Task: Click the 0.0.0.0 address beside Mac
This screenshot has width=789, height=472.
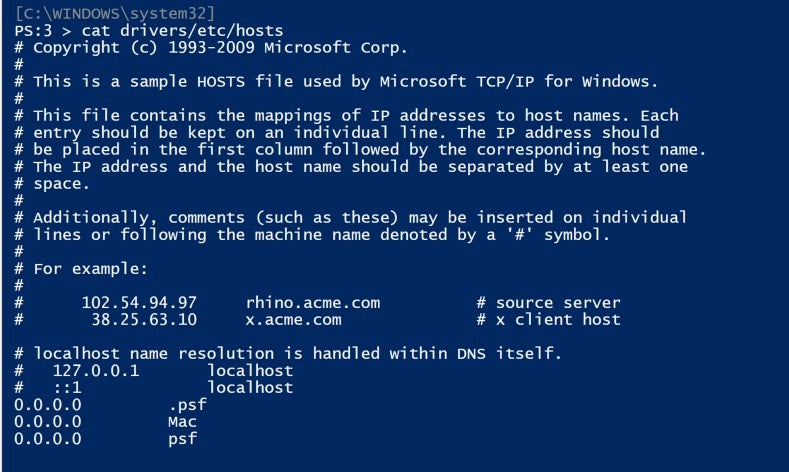Action: pos(47,421)
